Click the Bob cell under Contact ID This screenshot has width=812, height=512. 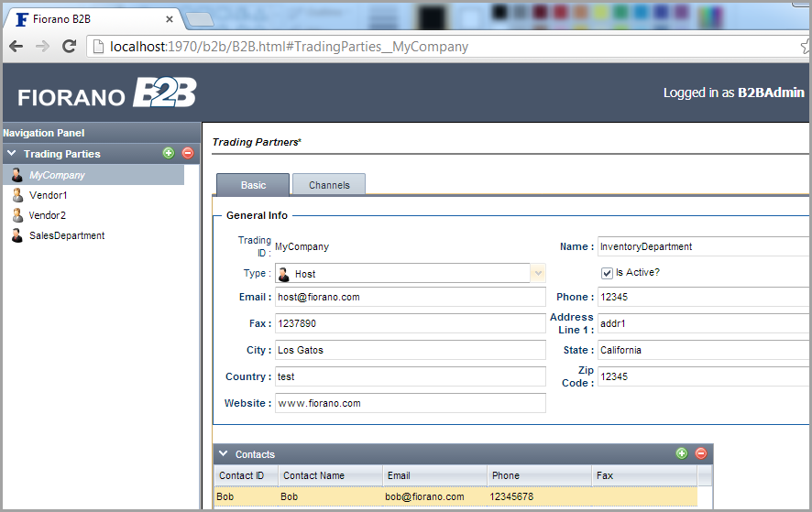point(247,496)
